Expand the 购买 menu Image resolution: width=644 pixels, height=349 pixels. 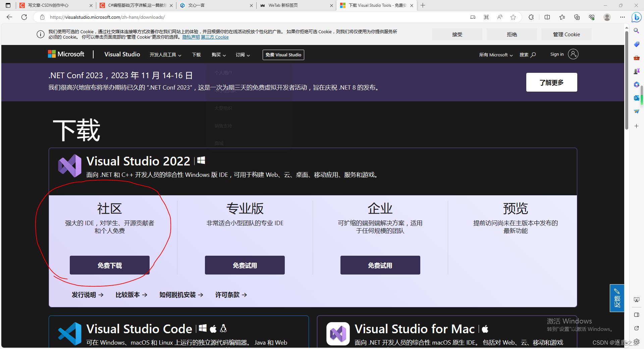point(219,55)
